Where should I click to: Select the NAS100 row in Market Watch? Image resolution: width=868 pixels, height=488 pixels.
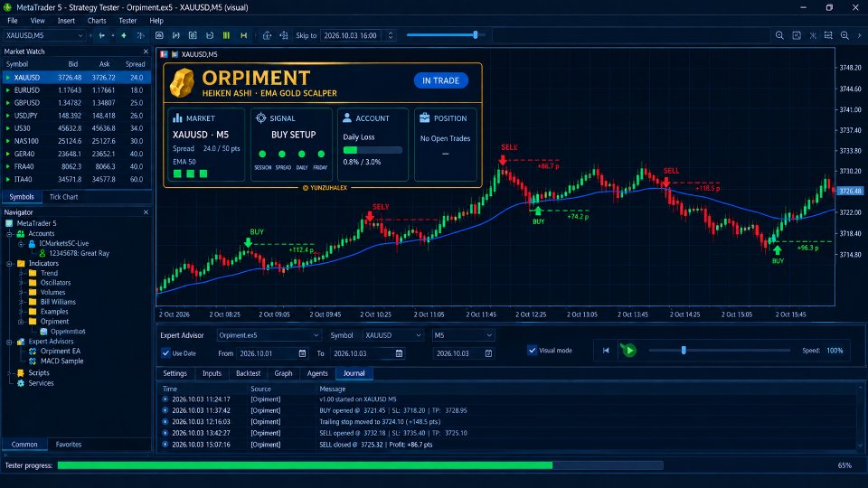tap(76, 141)
